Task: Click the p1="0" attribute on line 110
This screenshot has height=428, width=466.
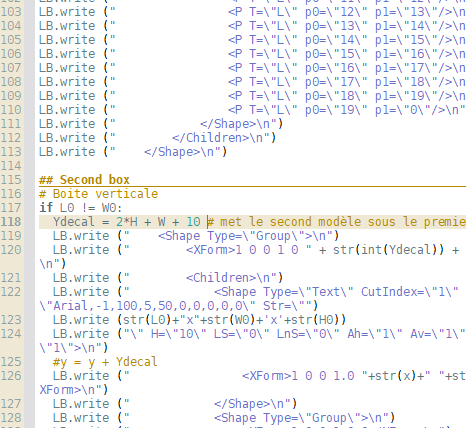Action: (x=402, y=110)
